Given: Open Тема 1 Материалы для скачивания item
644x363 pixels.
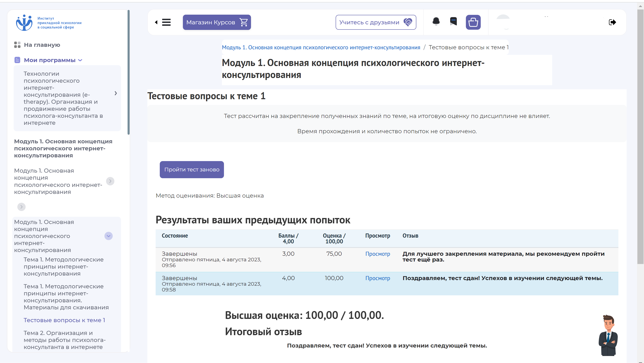Looking at the screenshot, I should click(x=66, y=297).
